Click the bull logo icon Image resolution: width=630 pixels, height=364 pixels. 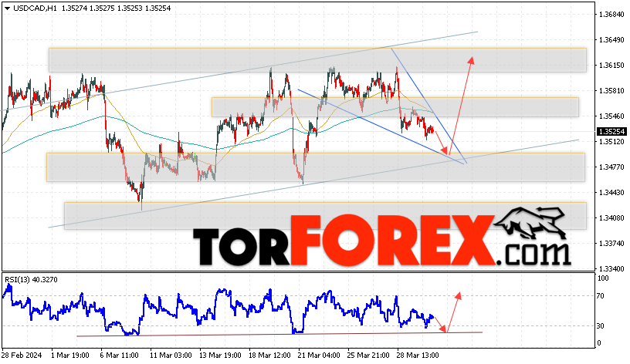(530, 223)
